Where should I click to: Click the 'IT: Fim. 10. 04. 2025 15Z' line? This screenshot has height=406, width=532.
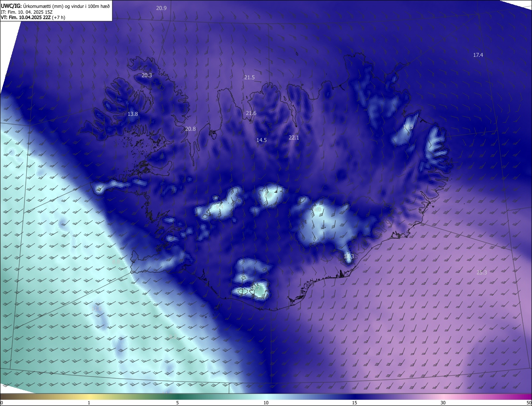[x=27, y=12]
